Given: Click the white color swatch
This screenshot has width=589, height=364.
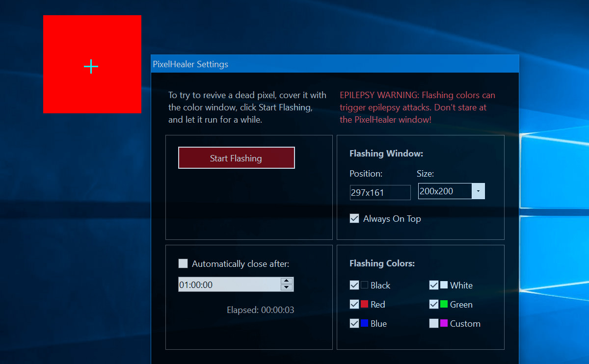Looking at the screenshot, I should [444, 285].
